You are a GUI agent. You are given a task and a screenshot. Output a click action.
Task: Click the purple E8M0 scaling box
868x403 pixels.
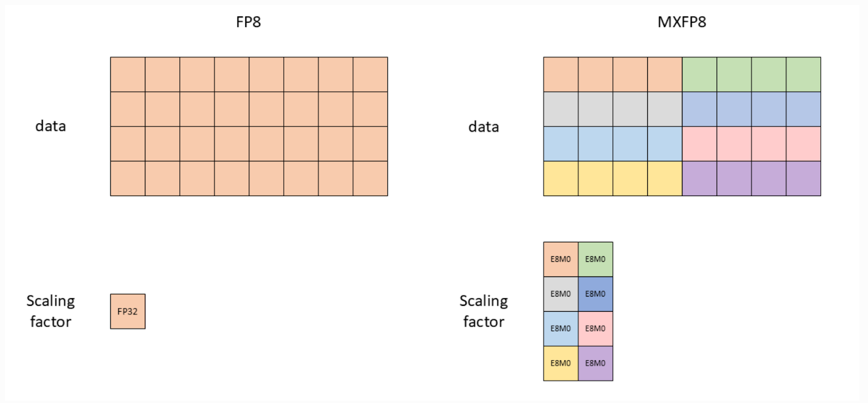coord(595,363)
